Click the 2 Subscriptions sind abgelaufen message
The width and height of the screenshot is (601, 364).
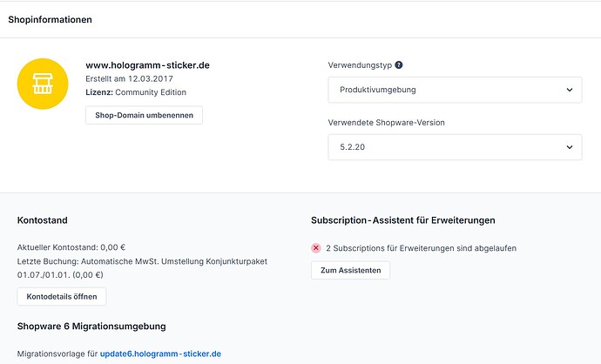(422, 248)
